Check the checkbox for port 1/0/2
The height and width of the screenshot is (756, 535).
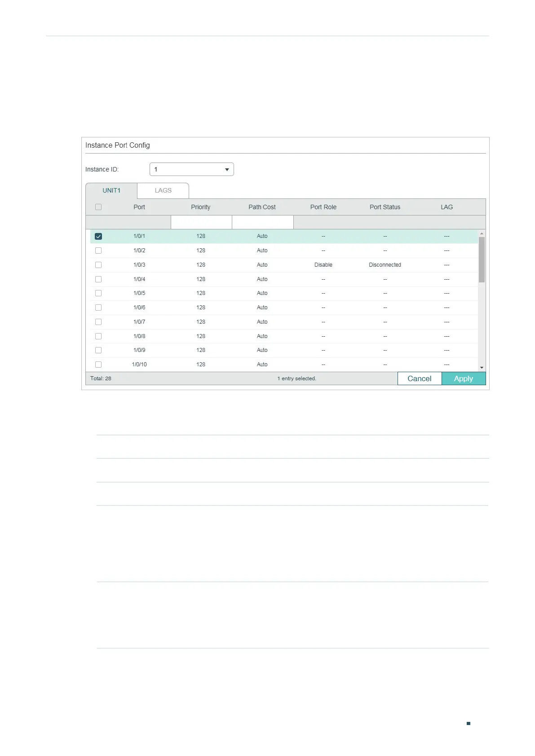98,251
